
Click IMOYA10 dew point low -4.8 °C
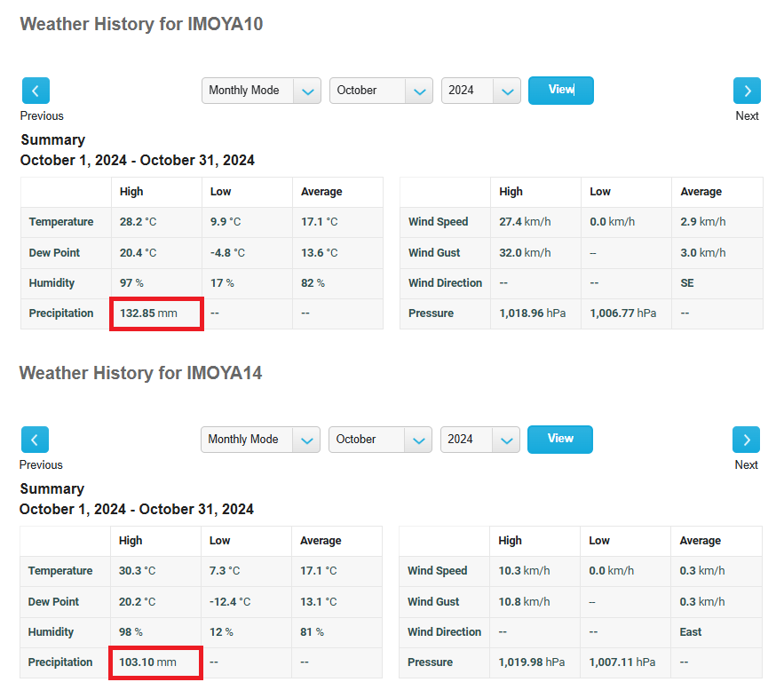pyautogui.click(x=227, y=253)
